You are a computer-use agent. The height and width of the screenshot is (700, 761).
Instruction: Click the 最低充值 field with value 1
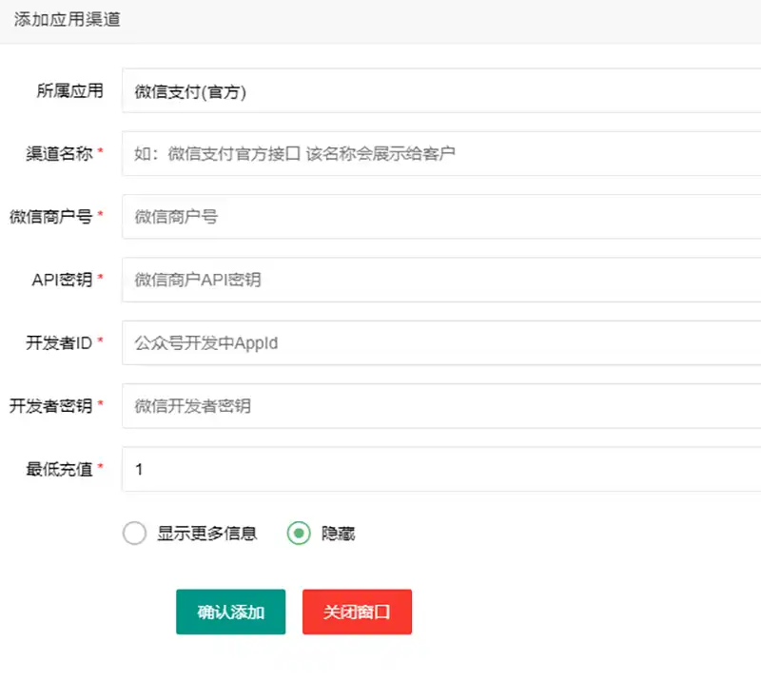(x=441, y=469)
